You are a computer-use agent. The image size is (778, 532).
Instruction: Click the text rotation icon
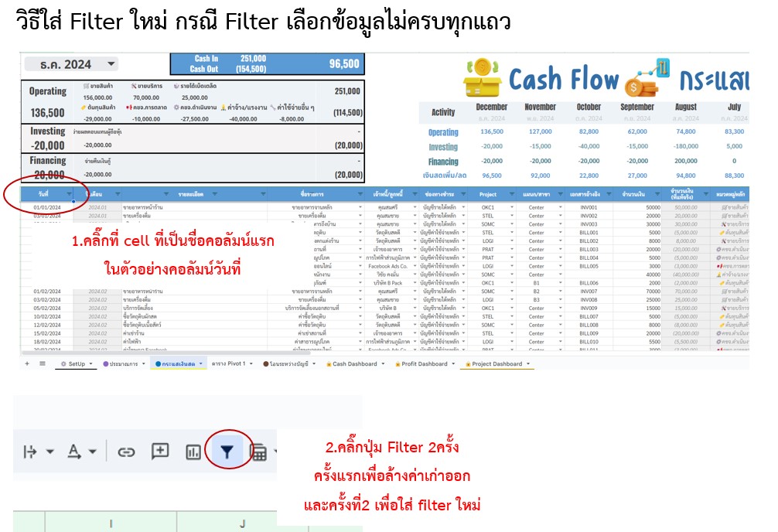coord(76,452)
